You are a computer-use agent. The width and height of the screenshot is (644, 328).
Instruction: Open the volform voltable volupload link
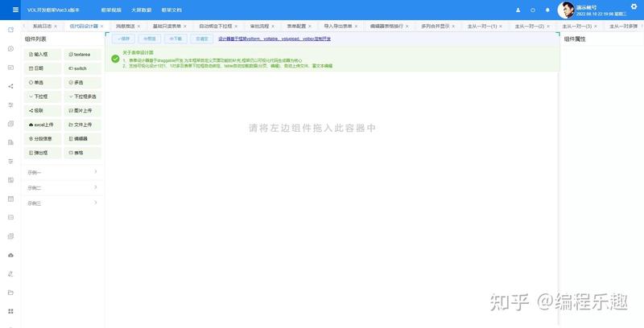[275, 39]
